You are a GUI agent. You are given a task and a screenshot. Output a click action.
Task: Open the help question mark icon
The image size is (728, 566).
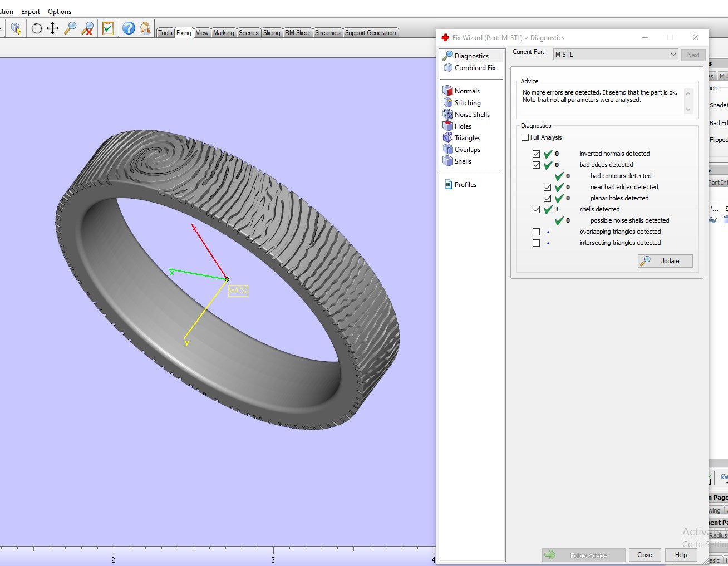click(x=129, y=28)
